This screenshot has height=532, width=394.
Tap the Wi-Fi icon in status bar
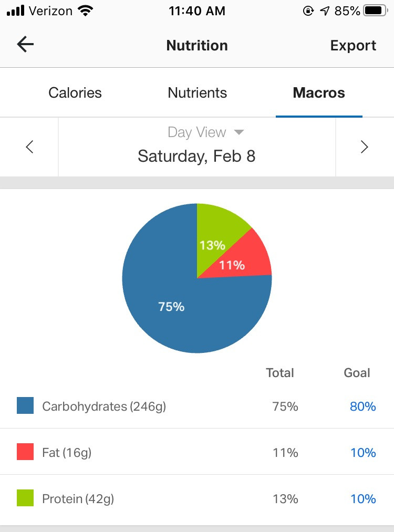(x=85, y=11)
